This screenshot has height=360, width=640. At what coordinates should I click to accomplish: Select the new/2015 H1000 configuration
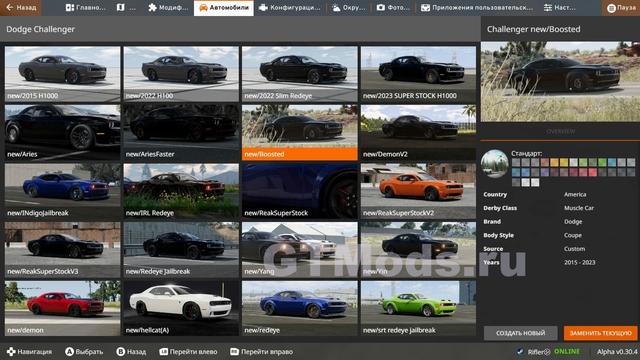(62, 74)
